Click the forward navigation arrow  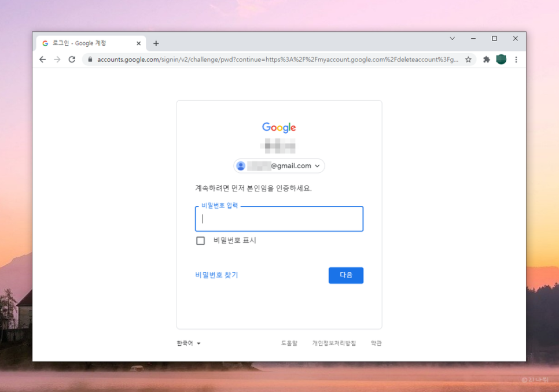click(57, 59)
